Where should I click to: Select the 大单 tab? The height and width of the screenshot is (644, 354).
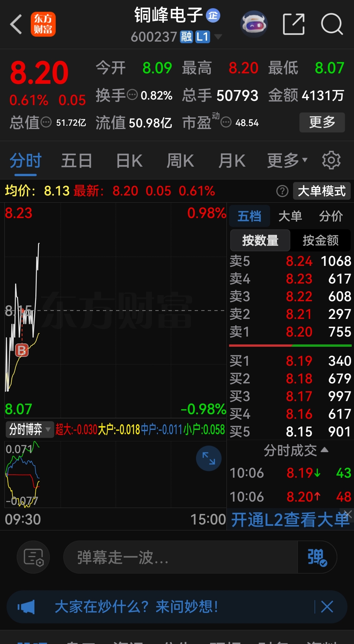[x=290, y=216]
